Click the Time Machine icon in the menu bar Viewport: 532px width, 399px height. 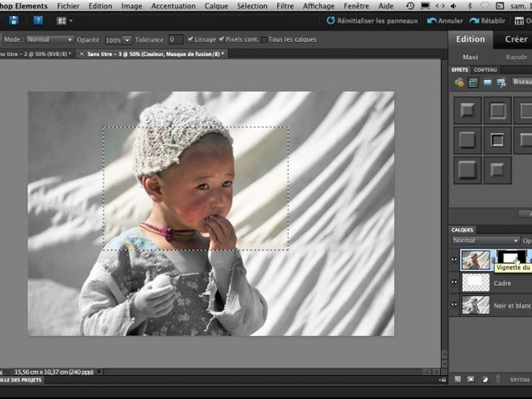tap(410, 6)
